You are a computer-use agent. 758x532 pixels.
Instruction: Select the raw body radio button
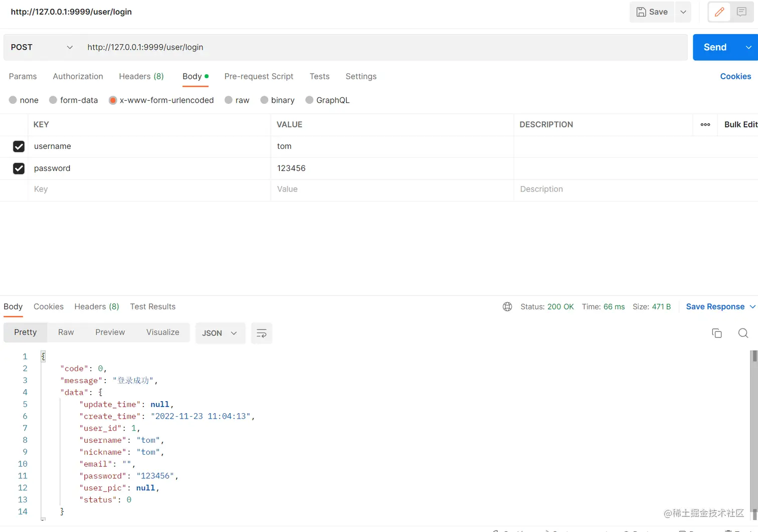(229, 100)
